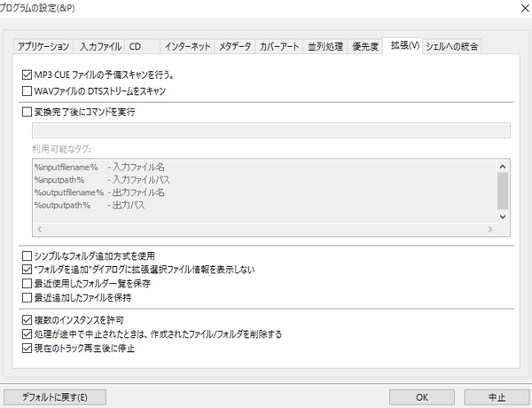
Task: Open the アプリケーション tab
Action: tap(43, 46)
